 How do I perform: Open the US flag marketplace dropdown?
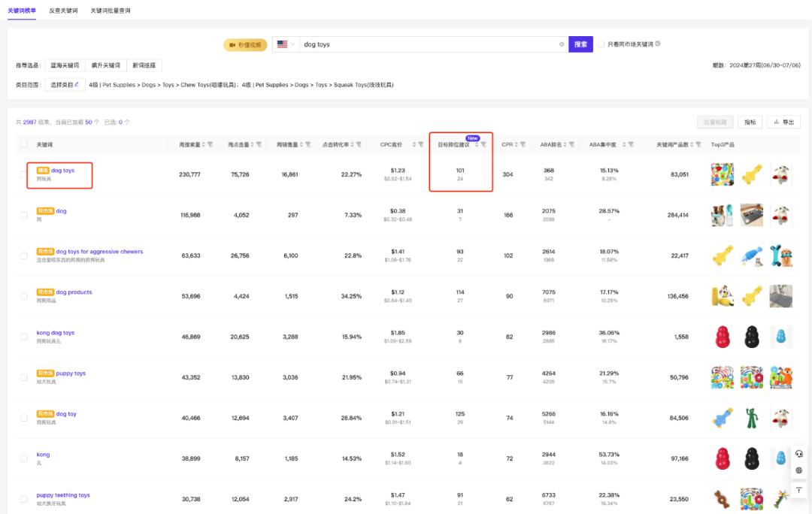[x=286, y=44]
